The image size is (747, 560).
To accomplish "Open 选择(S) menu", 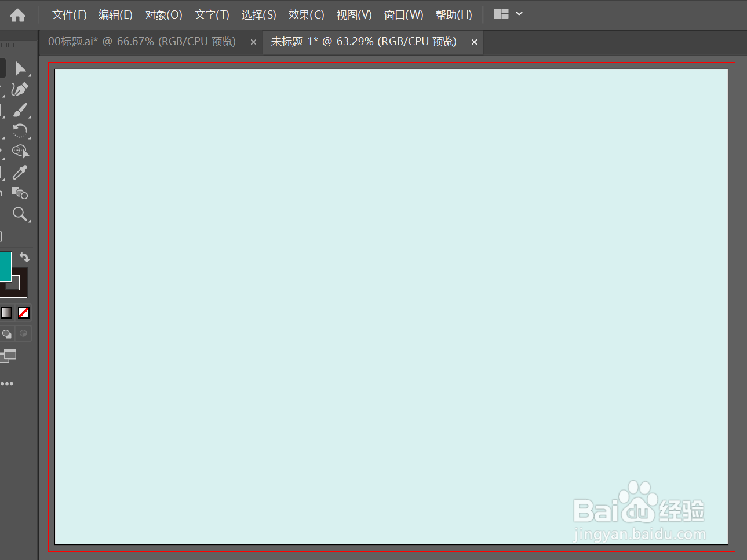I will (258, 15).
